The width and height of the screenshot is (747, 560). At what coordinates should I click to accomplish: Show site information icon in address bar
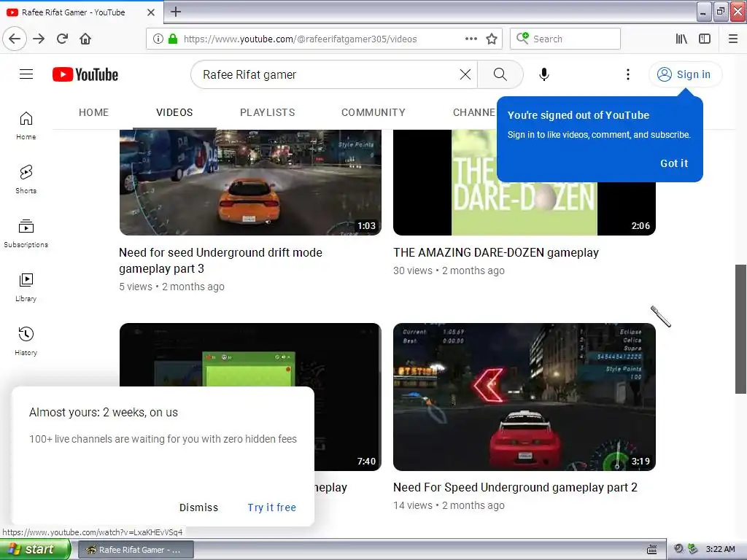tap(158, 39)
